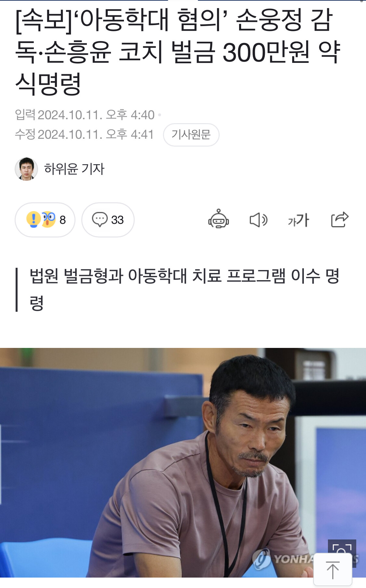Tap the reaction count 8

pyautogui.click(x=63, y=220)
